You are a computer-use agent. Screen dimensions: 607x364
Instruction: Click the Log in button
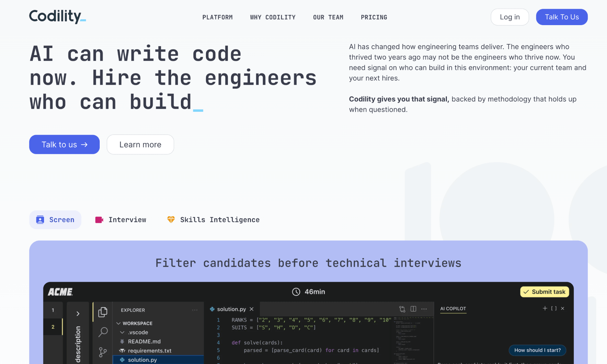[x=509, y=17]
